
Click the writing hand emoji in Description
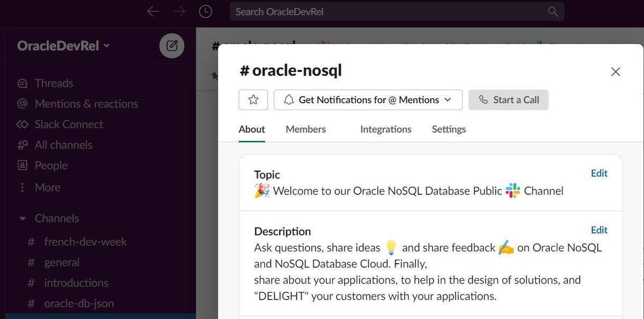coord(506,248)
